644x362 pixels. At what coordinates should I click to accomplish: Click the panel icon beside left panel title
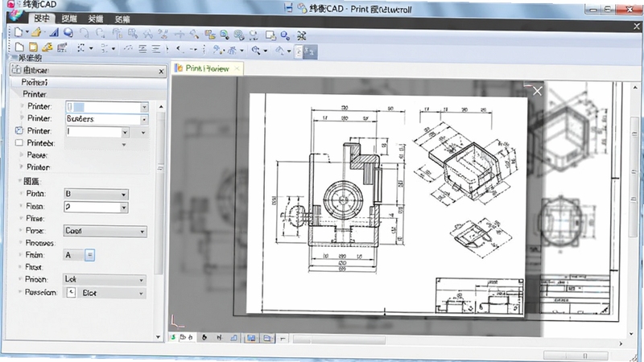coord(16,69)
